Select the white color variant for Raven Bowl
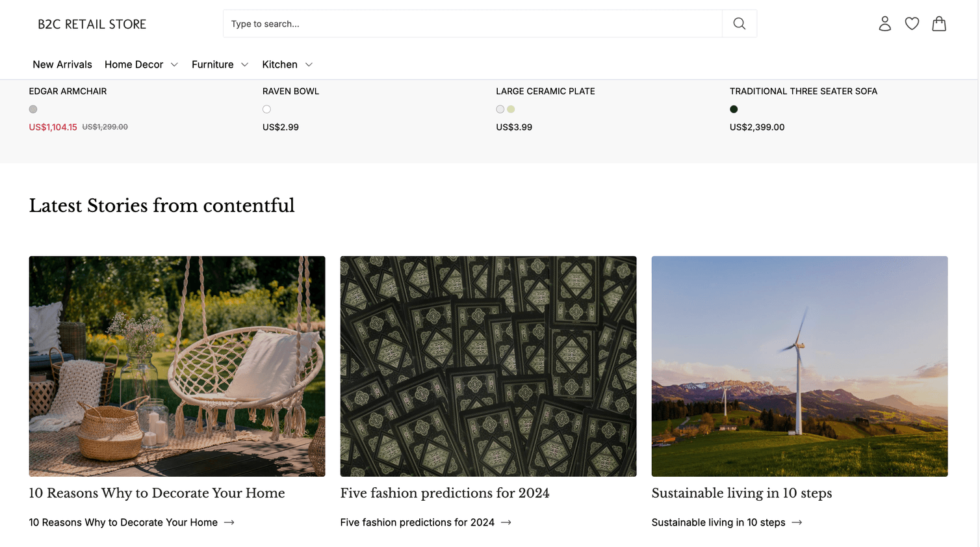This screenshot has height=547, width=980. click(266, 109)
